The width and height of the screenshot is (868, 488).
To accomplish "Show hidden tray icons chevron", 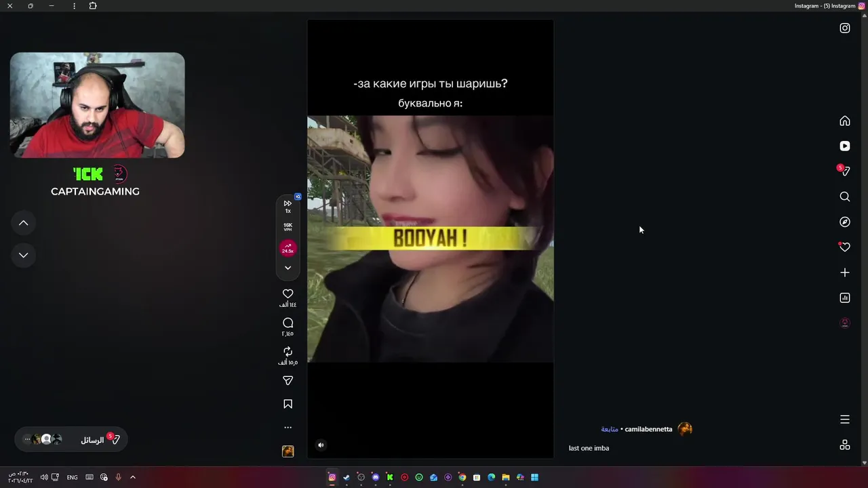I will (x=133, y=477).
